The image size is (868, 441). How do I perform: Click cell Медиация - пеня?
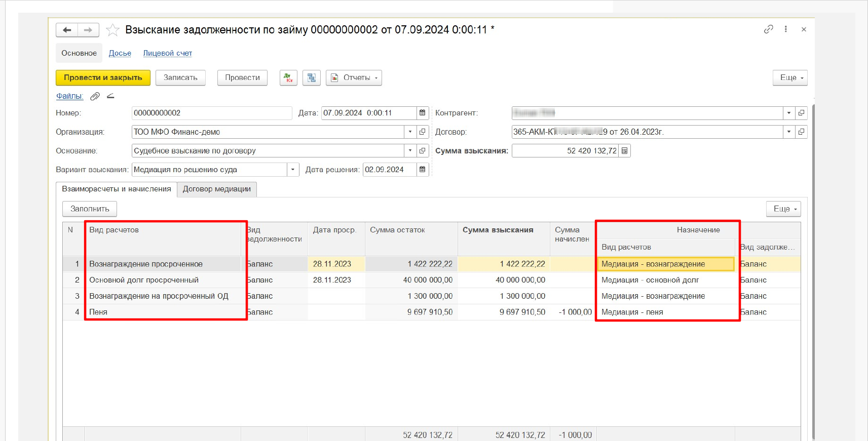[x=666, y=312]
